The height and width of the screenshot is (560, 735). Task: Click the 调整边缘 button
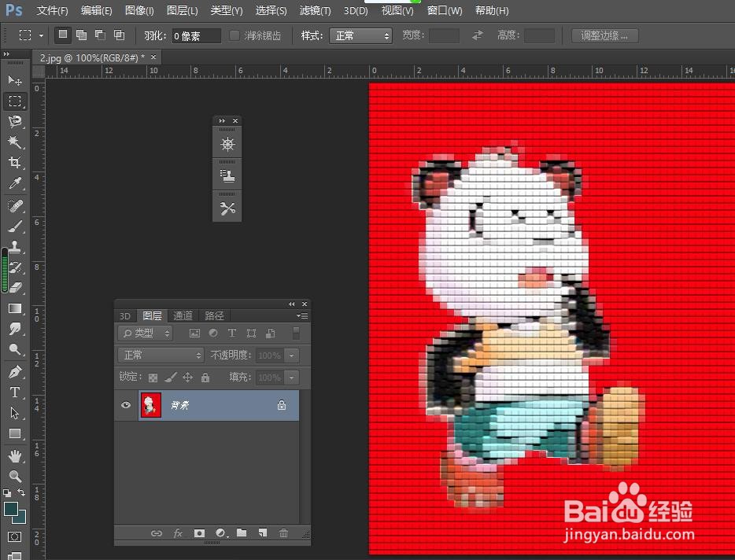604,35
